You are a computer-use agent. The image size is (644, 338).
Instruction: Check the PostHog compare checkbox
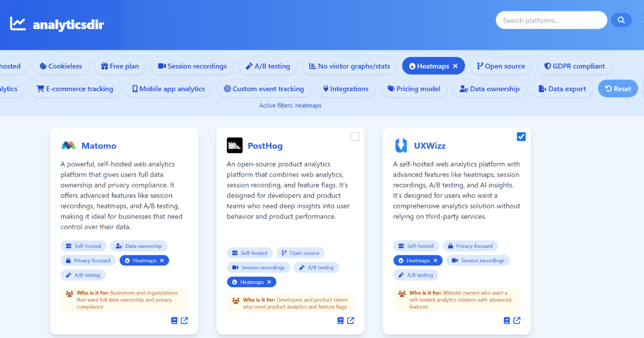pyautogui.click(x=355, y=137)
